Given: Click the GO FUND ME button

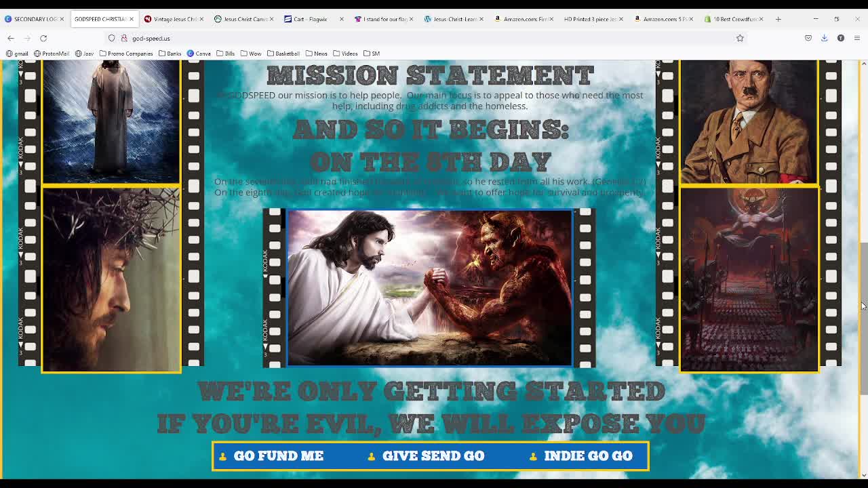Looking at the screenshot, I should tap(271, 456).
